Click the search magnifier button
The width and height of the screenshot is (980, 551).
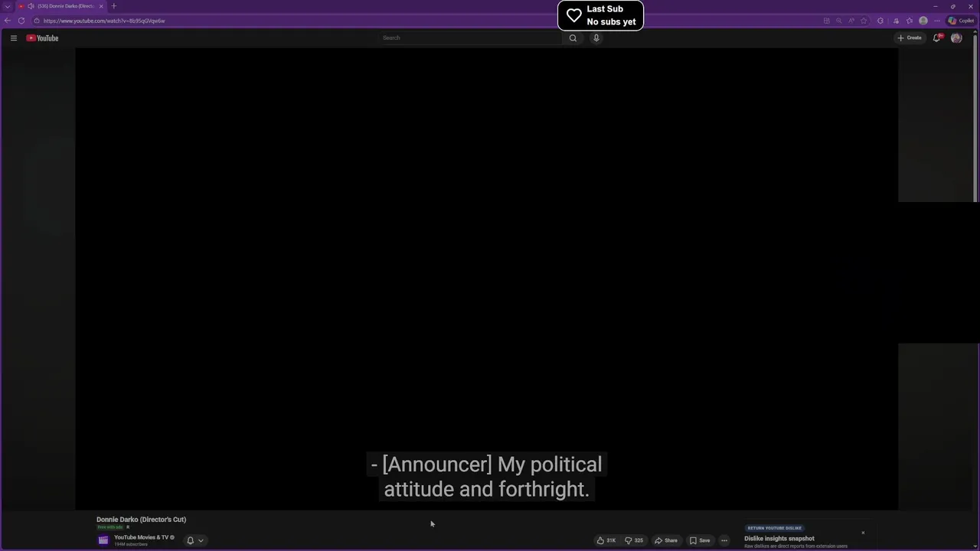(x=573, y=37)
